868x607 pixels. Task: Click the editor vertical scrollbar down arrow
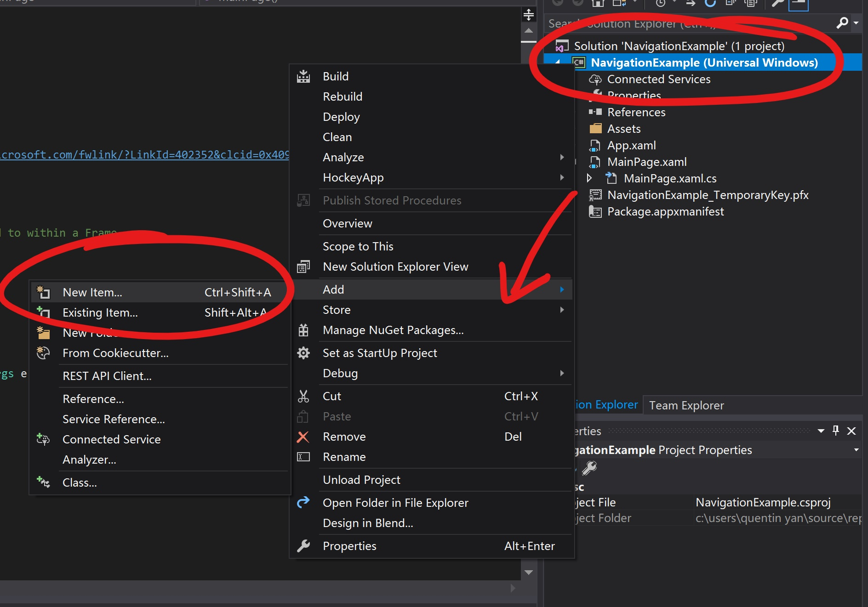pos(529,573)
